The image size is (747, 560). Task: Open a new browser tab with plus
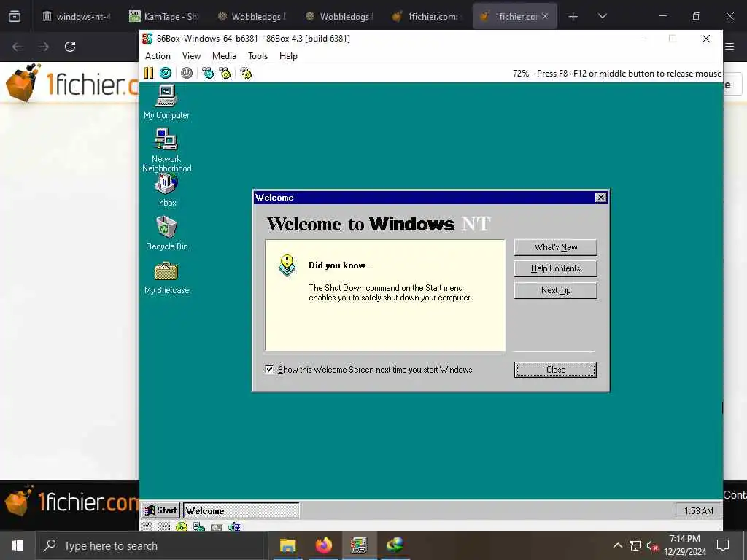coord(573,16)
